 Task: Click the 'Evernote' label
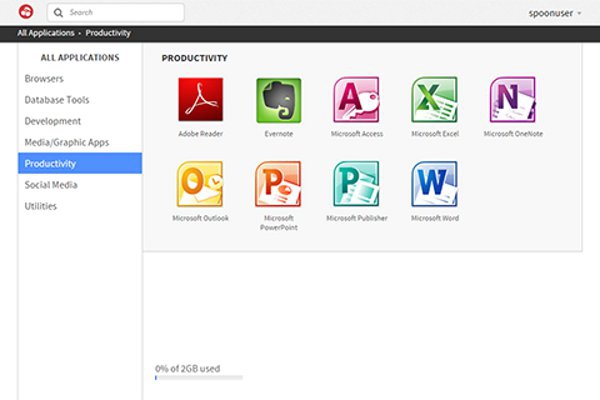point(279,134)
